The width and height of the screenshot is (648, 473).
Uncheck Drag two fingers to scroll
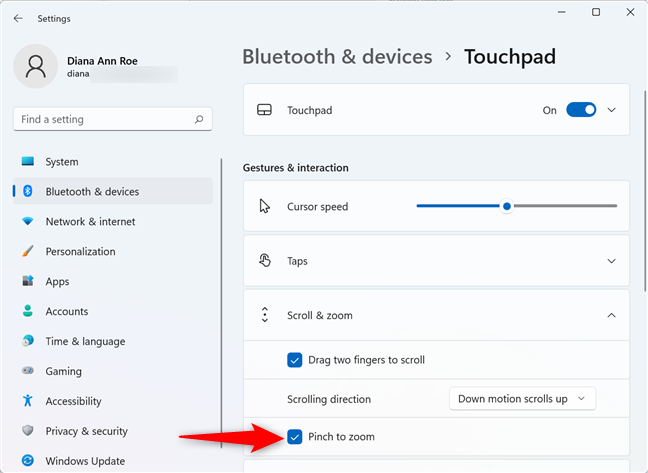click(x=295, y=360)
